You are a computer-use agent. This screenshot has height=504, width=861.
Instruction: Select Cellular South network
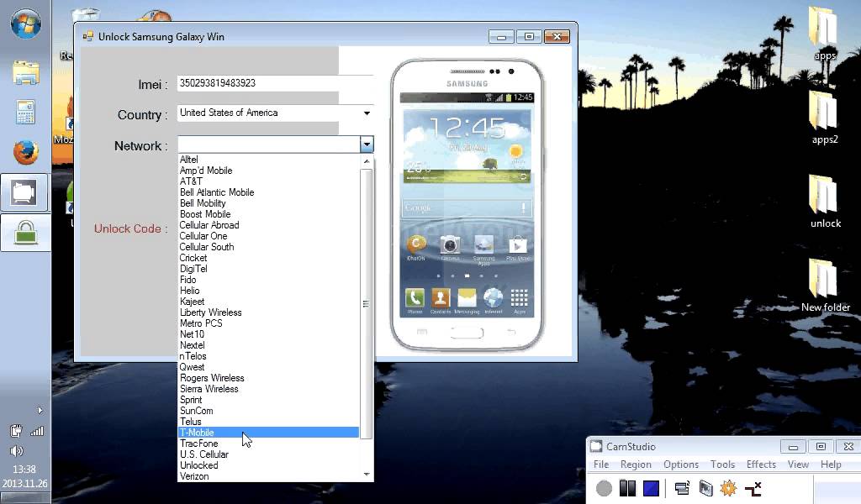[269, 247]
